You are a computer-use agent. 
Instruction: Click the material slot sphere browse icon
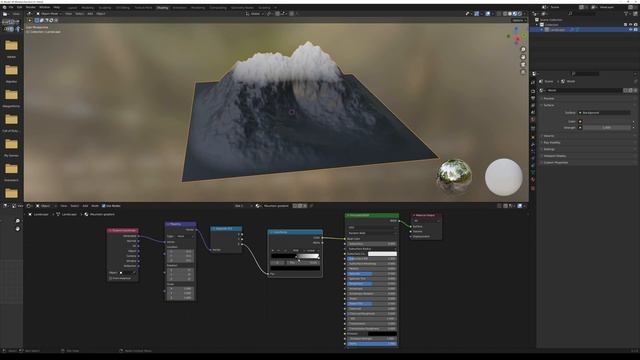pos(258,206)
